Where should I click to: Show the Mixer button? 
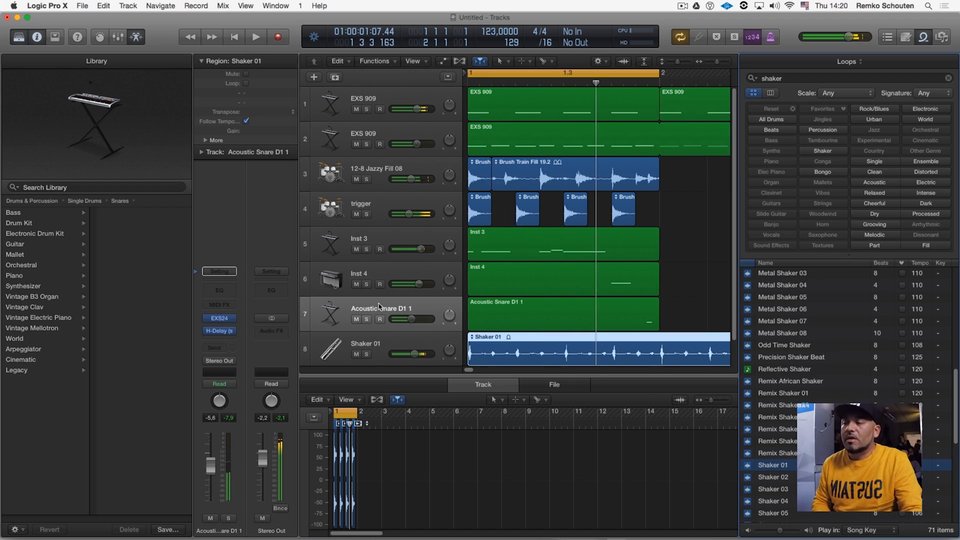coord(118,37)
